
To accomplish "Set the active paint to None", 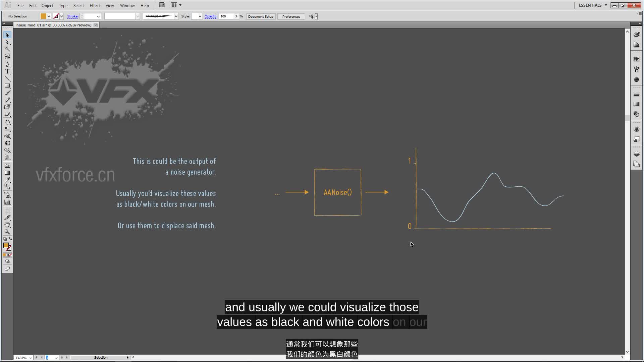I will [10, 255].
